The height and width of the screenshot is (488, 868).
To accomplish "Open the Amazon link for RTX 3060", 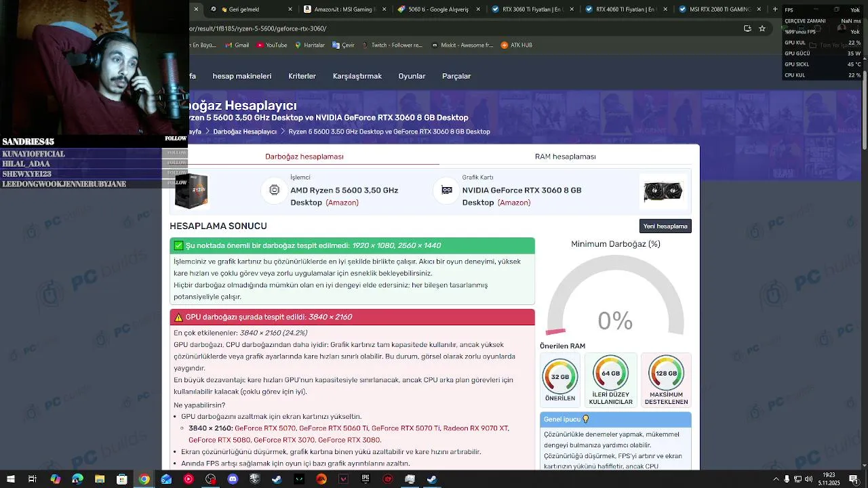I will pos(514,203).
